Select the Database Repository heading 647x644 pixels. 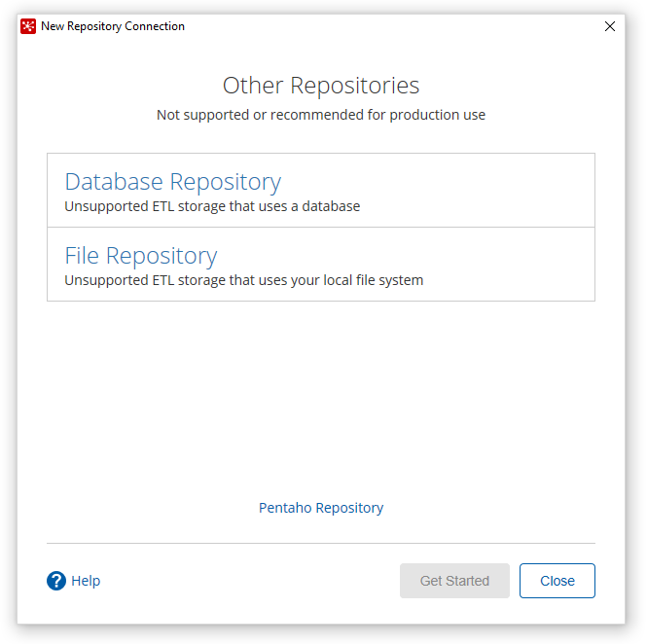(172, 182)
